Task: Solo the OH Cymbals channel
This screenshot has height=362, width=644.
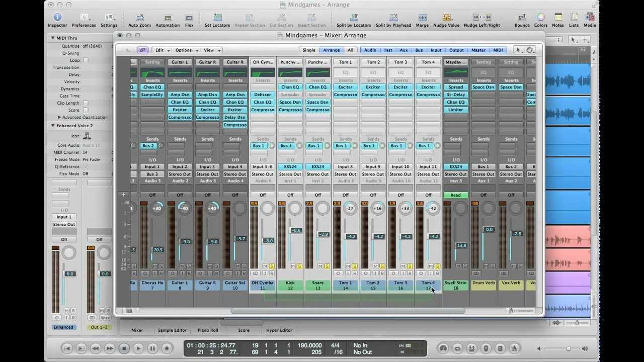Action: pyautogui.click(x=272, y=266)
